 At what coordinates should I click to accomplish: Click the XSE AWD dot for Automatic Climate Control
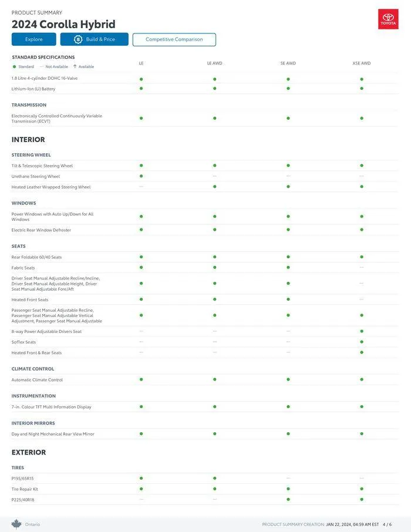click(x=362, y=380)
